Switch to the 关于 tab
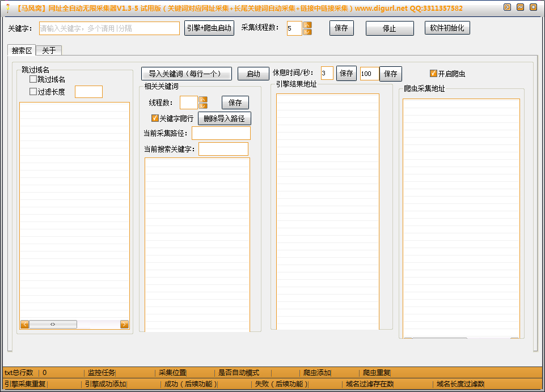The height and width of the screenshot is (392, 545). click(x=49, y=50)
